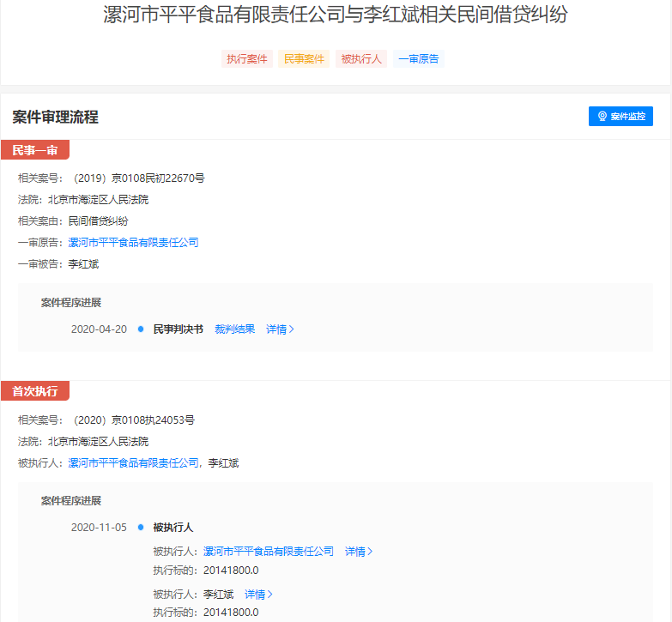This screenshot has height=622, width=672.
Task: Open the 案件监控 button
Action: click(x=621, y=116)
